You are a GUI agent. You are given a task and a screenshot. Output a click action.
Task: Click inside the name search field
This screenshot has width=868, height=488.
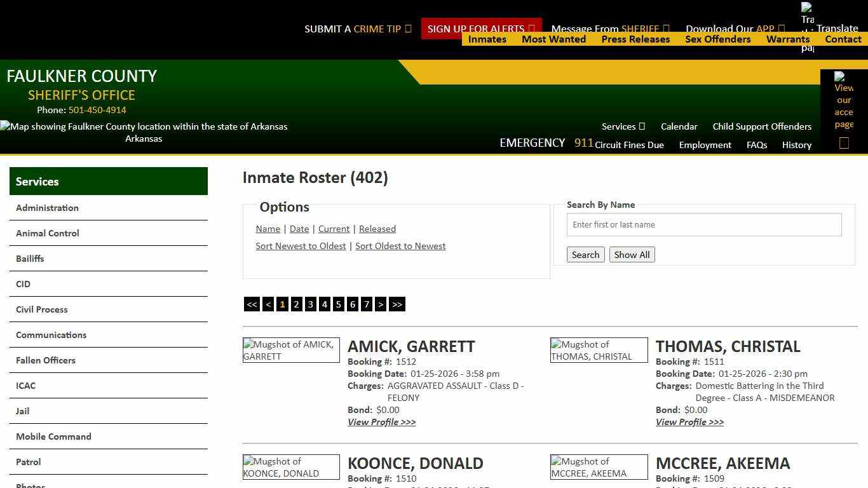coord(703,224)
